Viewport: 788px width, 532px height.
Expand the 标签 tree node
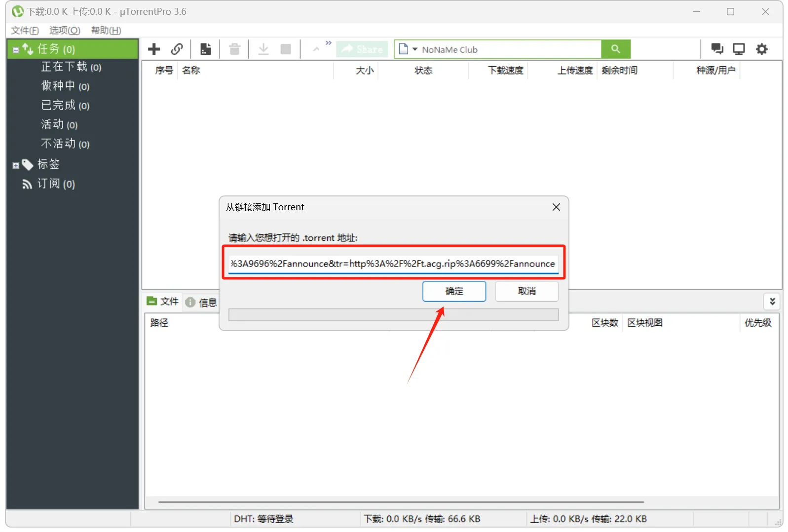tap(16, 166)
